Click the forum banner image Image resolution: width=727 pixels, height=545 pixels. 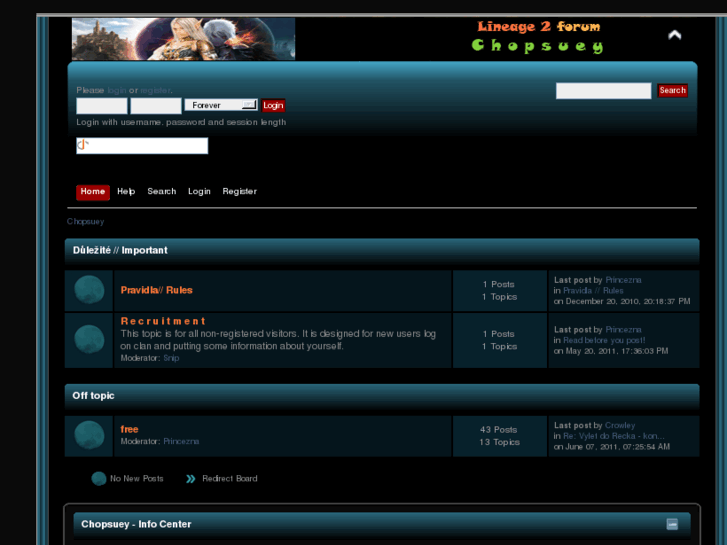click(183, 39)
